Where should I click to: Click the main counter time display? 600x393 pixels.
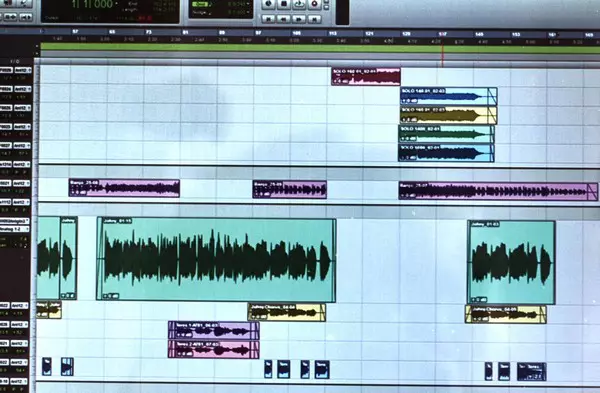92,5
